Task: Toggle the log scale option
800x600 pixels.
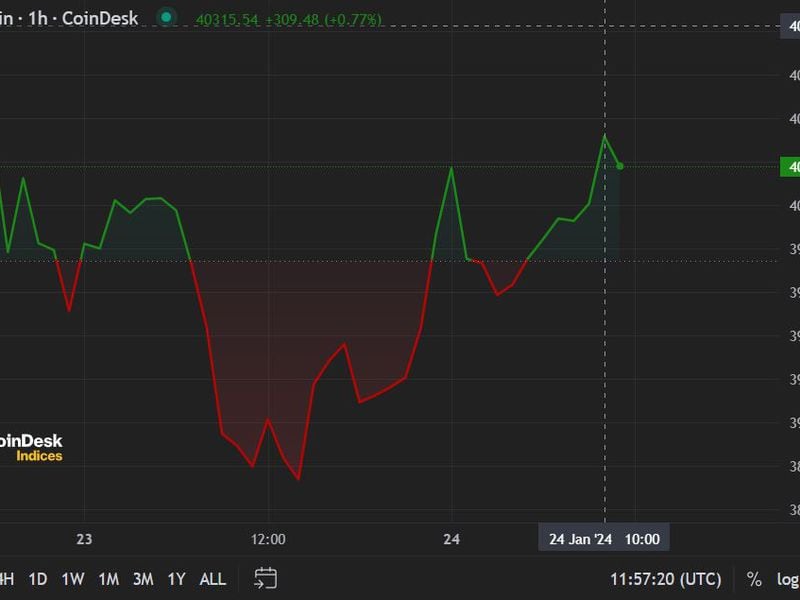Action: 787,579
